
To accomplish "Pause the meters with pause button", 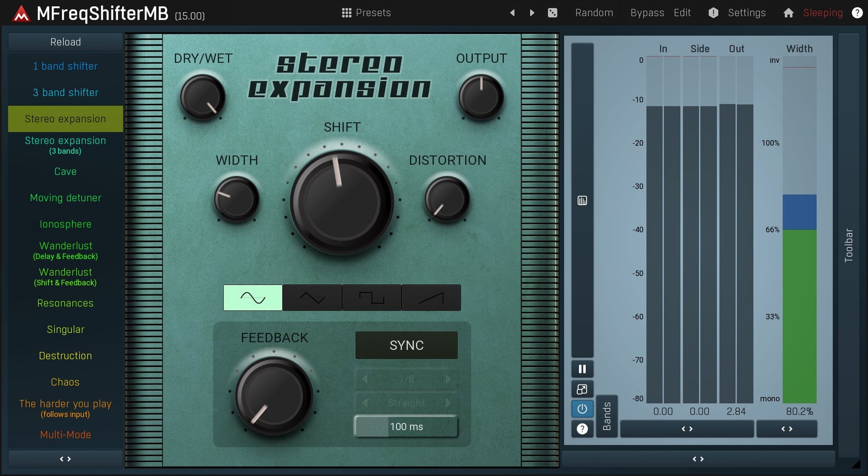I will (582, 369).
